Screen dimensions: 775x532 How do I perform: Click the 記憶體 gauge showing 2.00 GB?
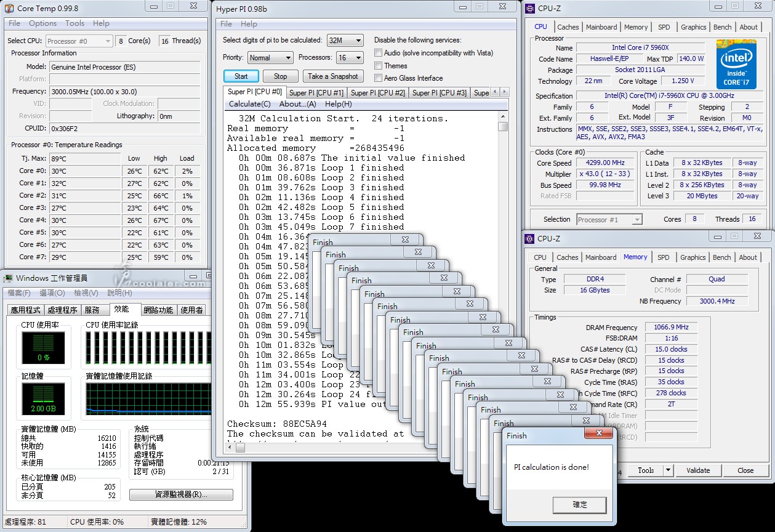44,399
